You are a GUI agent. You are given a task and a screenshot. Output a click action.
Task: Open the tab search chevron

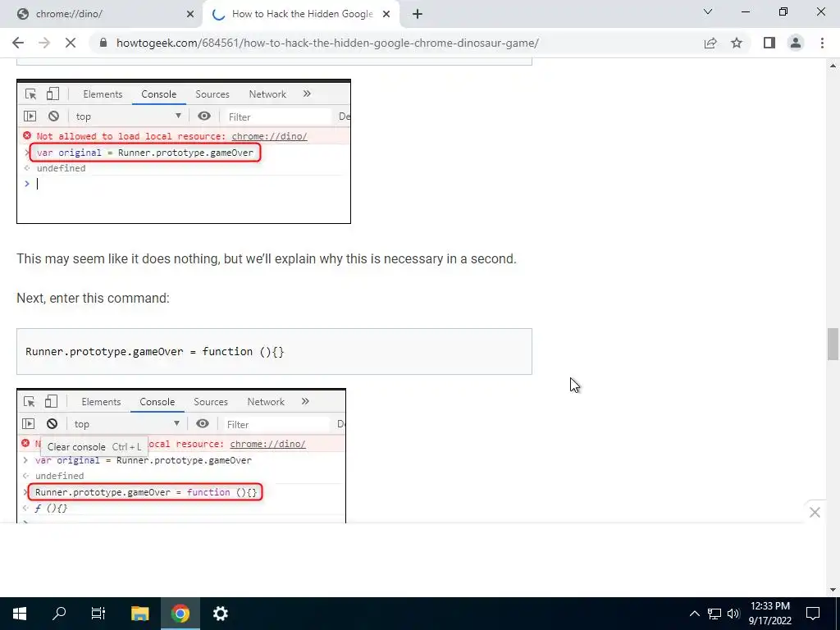(708, 11)
